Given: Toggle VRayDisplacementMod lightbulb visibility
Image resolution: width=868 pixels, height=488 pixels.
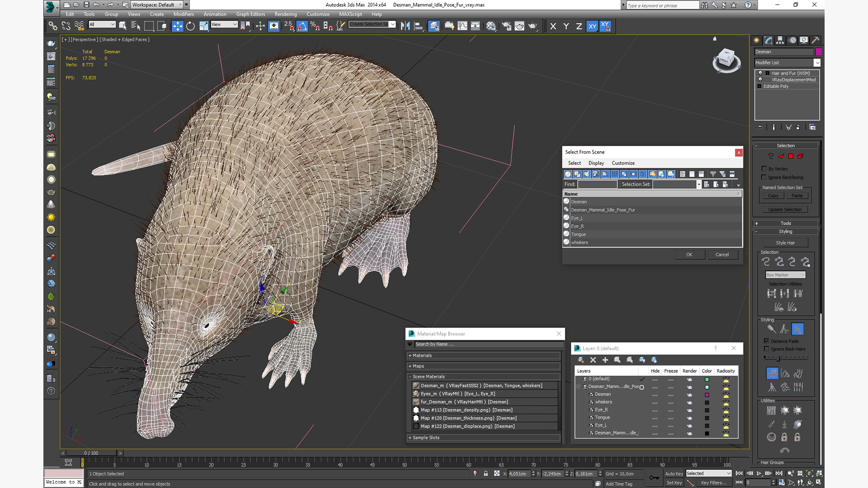Looking at the screenshot, I should click(x=760, y=80).
